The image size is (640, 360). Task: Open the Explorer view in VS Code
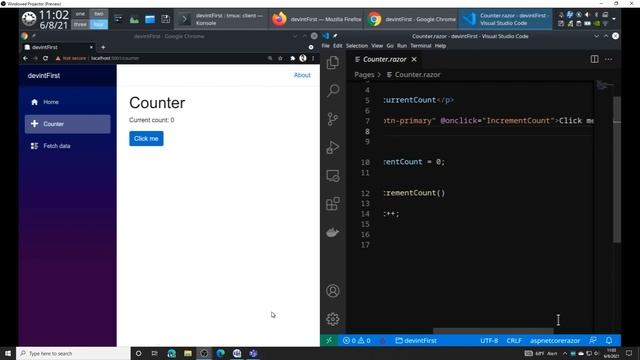point(333,62)
